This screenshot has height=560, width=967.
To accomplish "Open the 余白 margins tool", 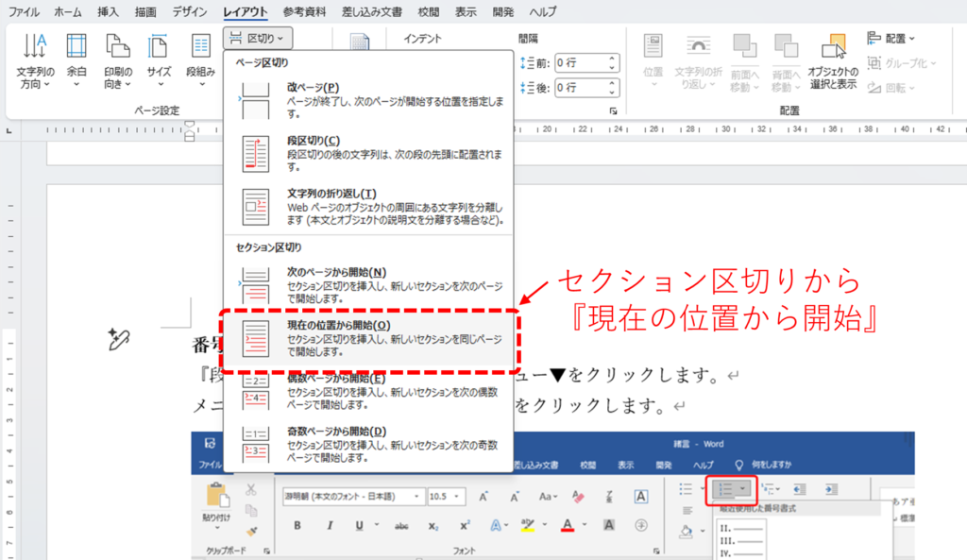I will point(76,49).
